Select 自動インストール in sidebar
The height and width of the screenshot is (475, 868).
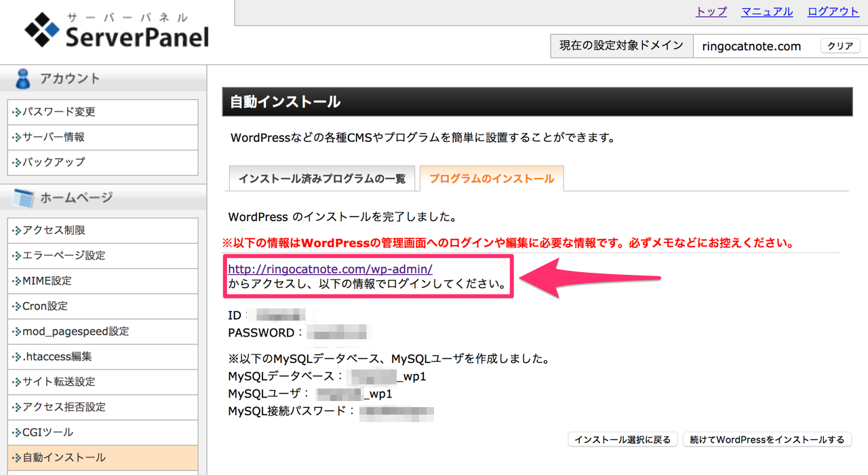(64, 457)
